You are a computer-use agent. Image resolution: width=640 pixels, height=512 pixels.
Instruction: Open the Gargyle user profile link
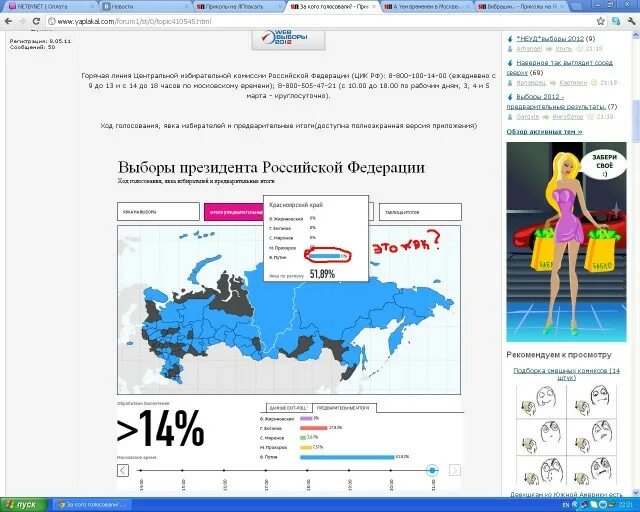coord(527,117)
